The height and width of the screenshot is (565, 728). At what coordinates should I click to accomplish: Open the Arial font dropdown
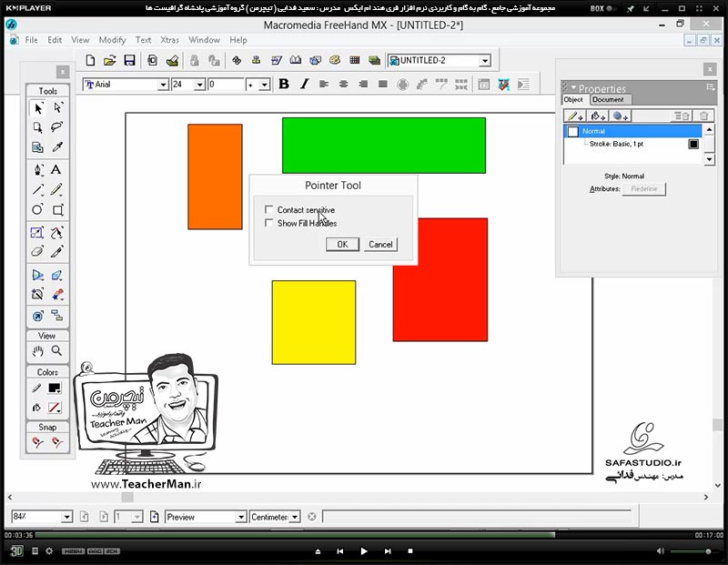click(x=163, y=85)
